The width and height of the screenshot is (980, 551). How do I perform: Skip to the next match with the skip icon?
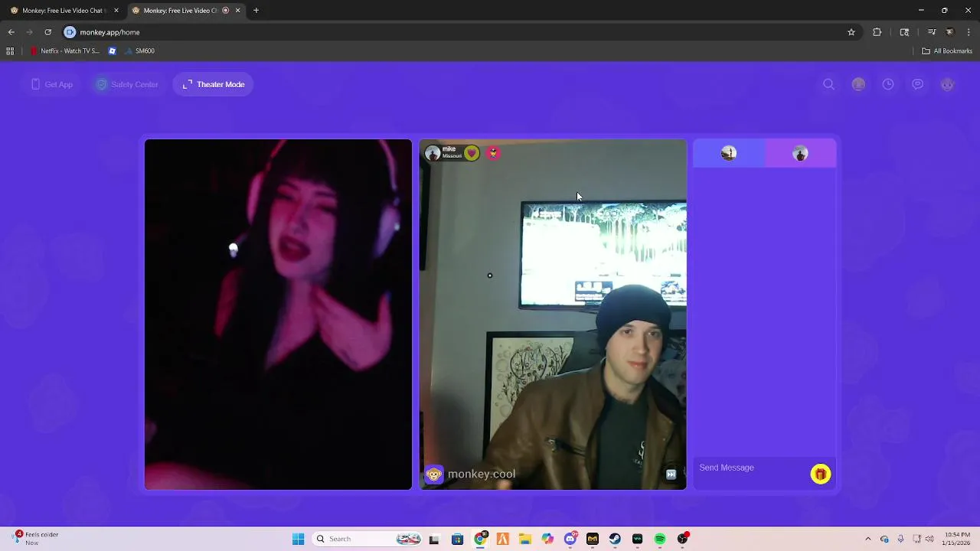671,474
